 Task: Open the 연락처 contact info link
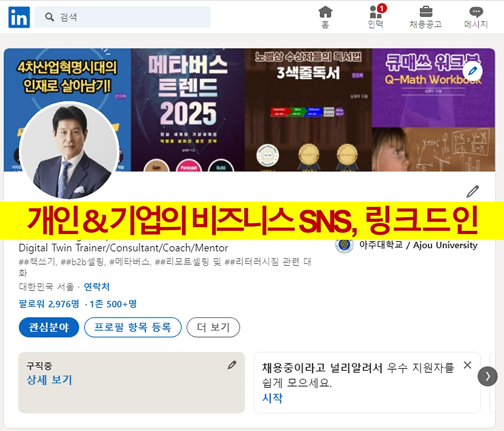click(x=96, y=287)
